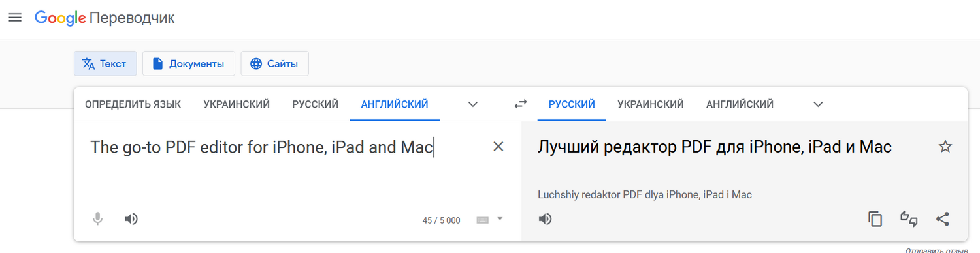Image resolution: width=980 pixels, height=253 pixels.
Task: Open the hamburger main menu
Action: tap(15, 18)
